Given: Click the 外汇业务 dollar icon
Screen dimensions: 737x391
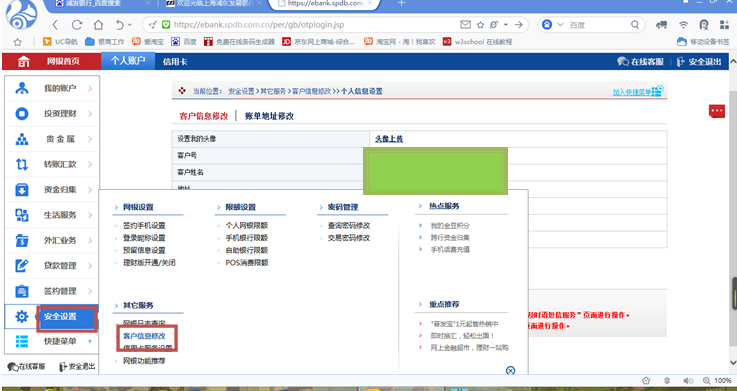Looking at the screenshot, I should tap(22, 240).
